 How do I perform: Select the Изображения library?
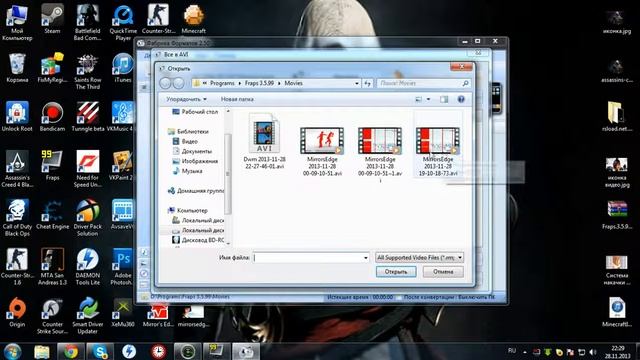click(195, 161)
